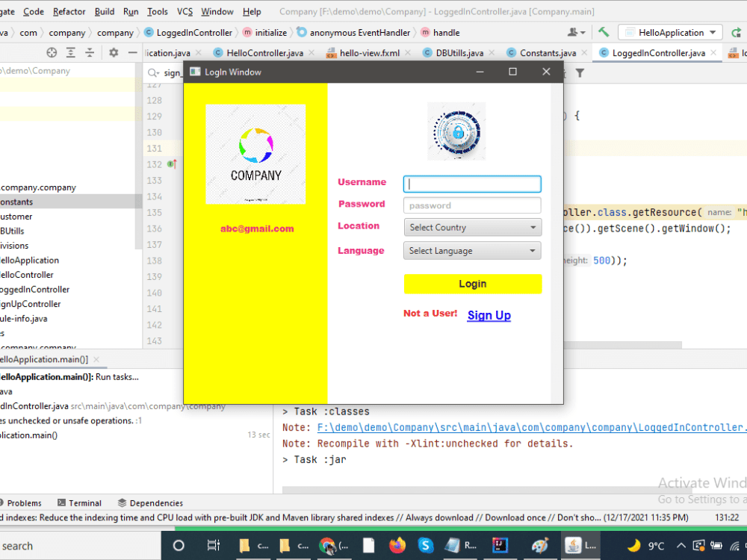Open Chrome from the taskbar
The width and height of the screenshot is (747, 560).
(332, 546)
